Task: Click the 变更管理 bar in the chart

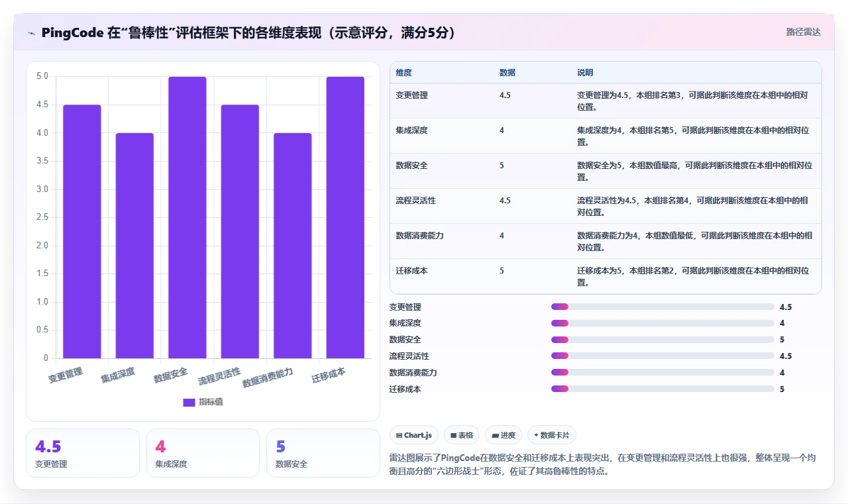Action: point(82,232)
